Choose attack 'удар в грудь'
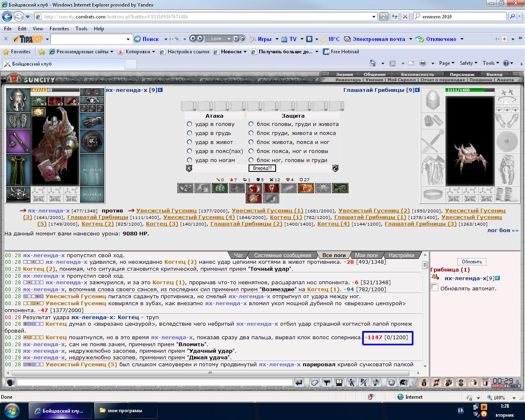 tap(189, 133)
